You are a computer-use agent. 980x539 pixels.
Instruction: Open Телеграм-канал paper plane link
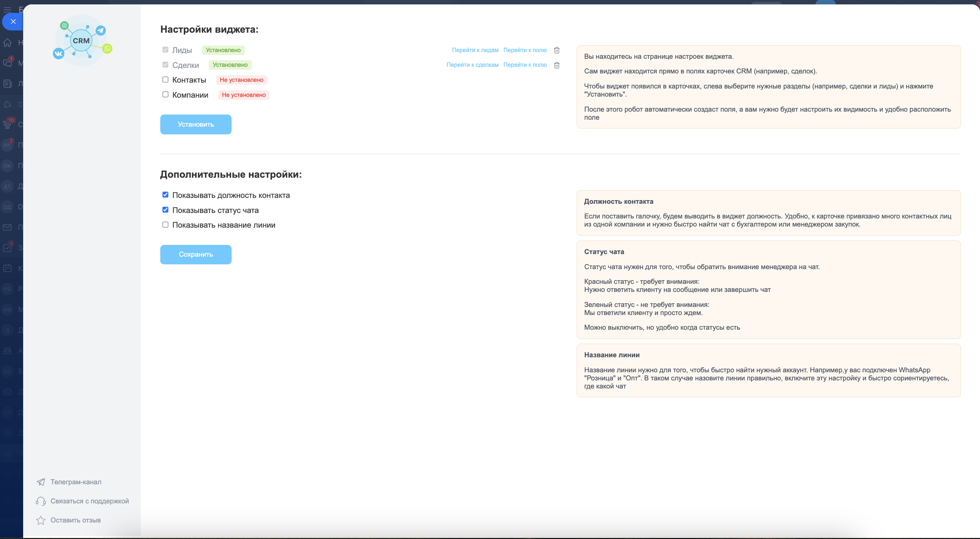coord(41,482)
